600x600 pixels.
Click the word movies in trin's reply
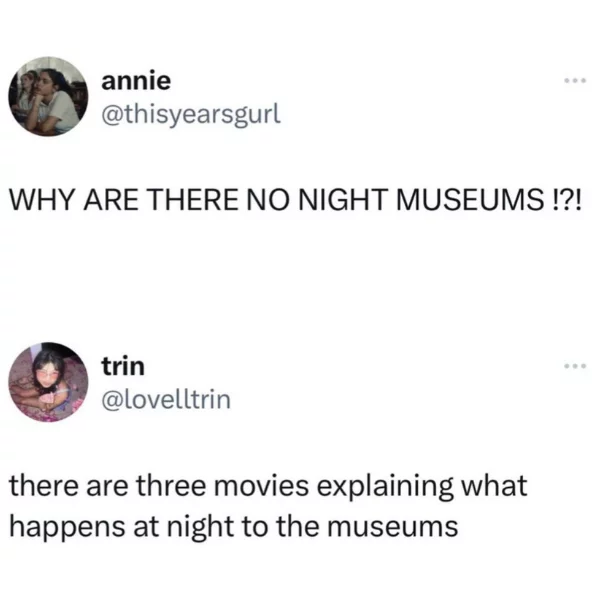261,486
